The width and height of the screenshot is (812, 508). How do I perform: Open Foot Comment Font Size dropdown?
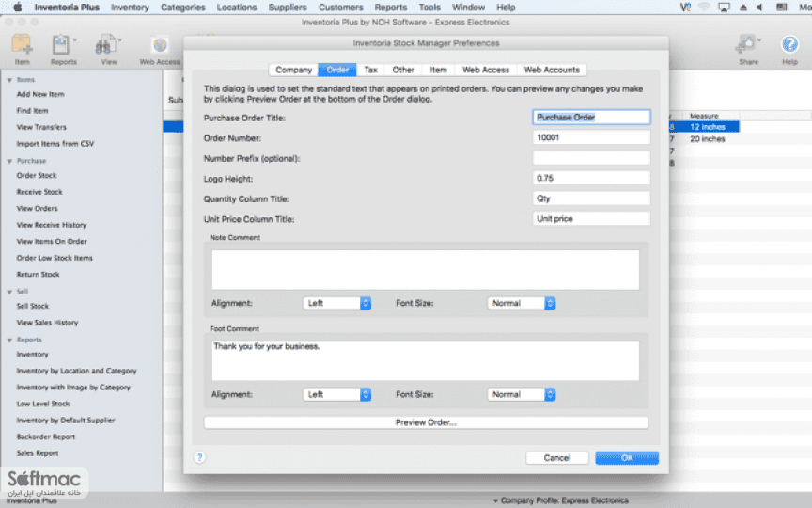(x=521, y=394)
